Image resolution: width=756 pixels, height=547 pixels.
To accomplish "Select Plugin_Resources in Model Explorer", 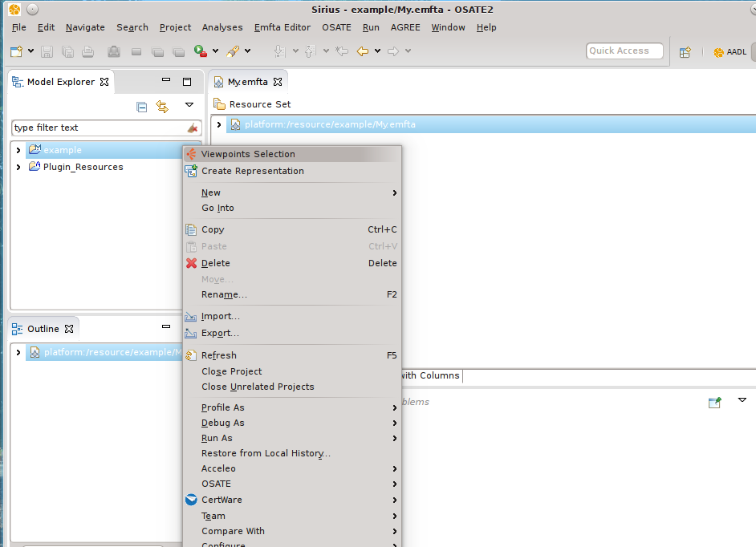I will tap(83, 167).
